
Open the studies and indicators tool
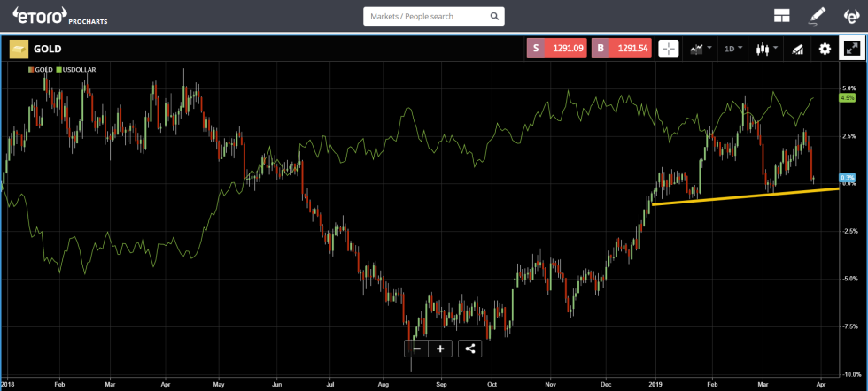[x=797, y=49]
